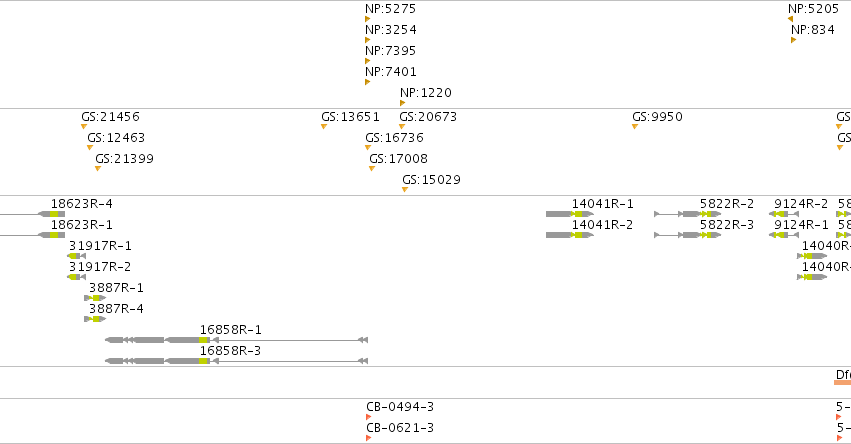Viewport: 851px width, 444px height.
Task: Select the 5822R-2 transcript glyph
Action: pyautogui.click(x=688, y=214)
